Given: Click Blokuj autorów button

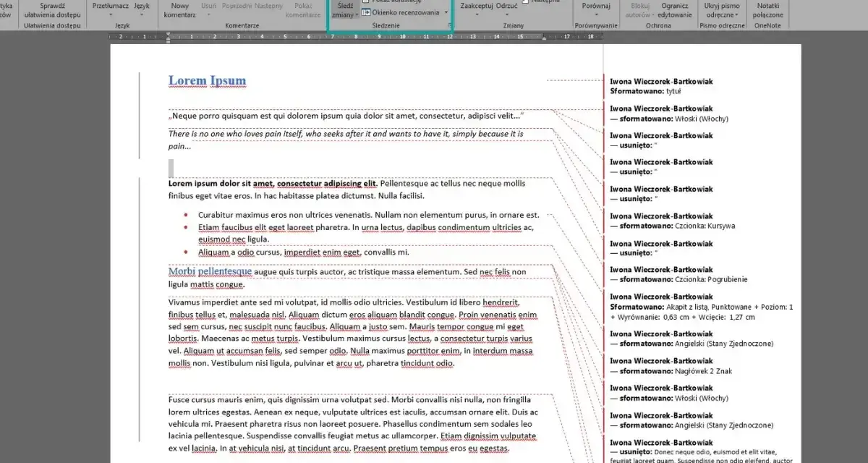Looking at the screenshot, I should pyautogui.click(x=639, y=10).
